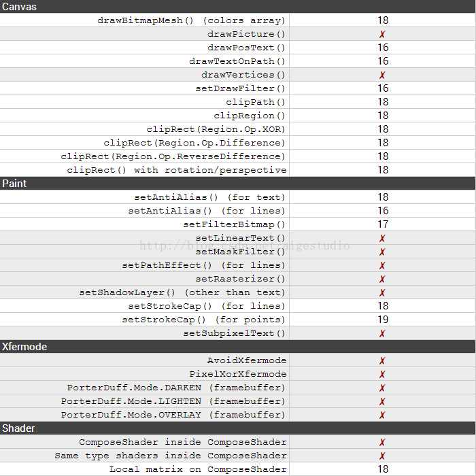Click clipRect(Region.Op.XOR) label
The width and height of the screenshot is (476, 476).
(x=216, y=129)
